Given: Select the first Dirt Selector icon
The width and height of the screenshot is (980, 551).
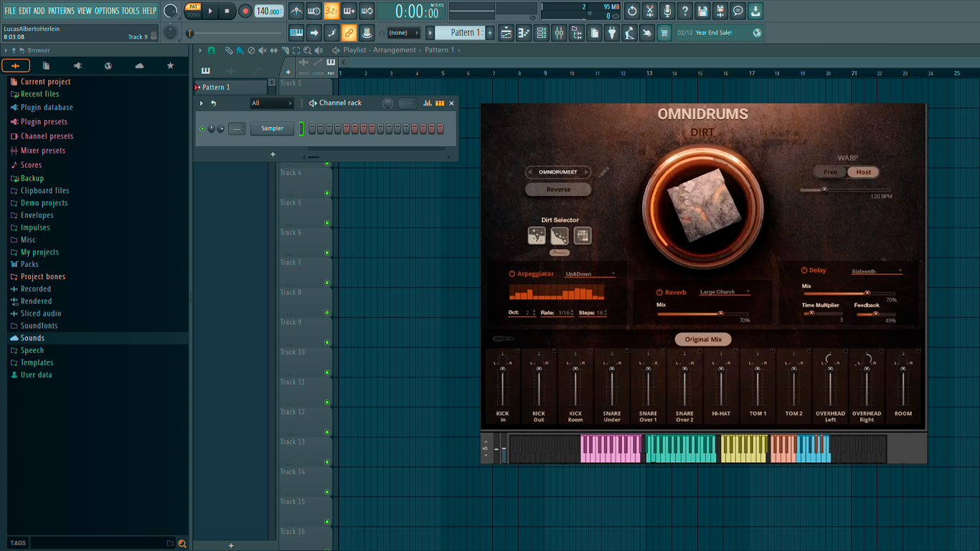Looking at the screenshot, I should (x=537, y=235).
